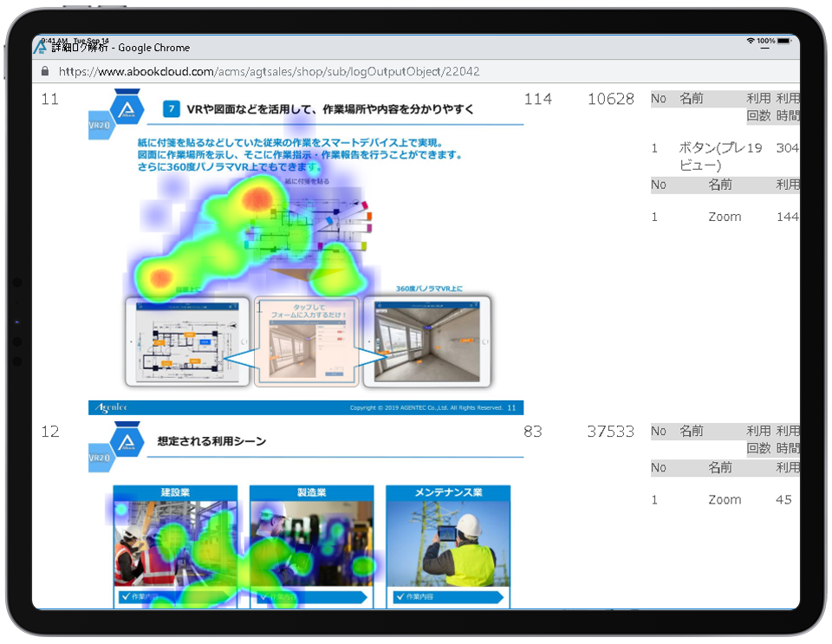Click the 360度パノラマVR上に caption
This screenshot has width=832, height=644.
pyautogui.click(x=429, y=289)
